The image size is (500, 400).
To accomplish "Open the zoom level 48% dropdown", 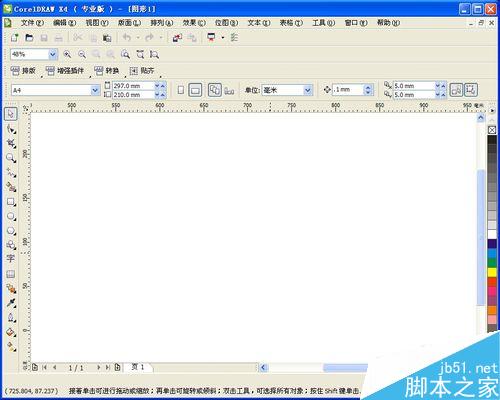I will click(53, 54).
